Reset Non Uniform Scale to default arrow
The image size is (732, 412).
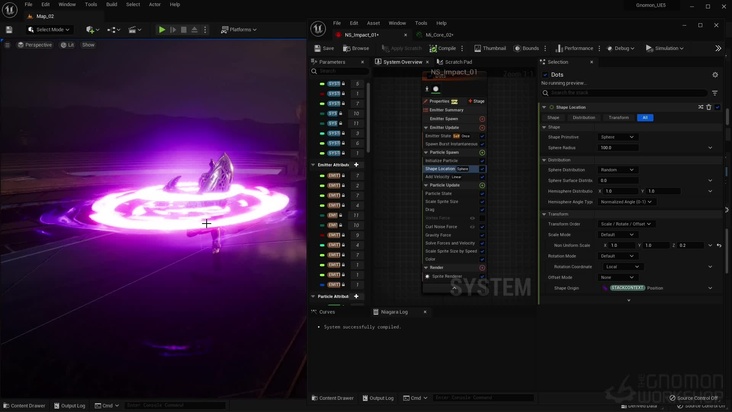click(719, 245)
